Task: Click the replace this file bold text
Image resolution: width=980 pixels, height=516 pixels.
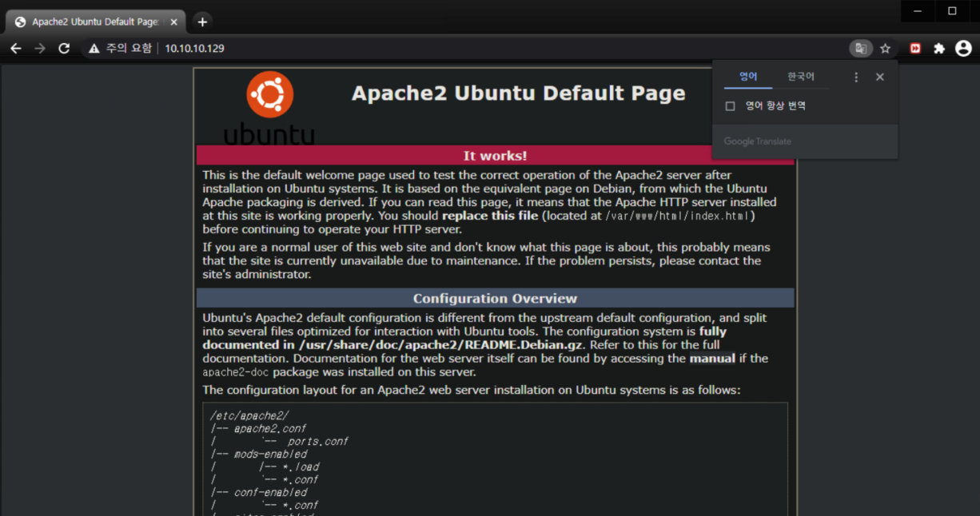Action: pos(491,216)
